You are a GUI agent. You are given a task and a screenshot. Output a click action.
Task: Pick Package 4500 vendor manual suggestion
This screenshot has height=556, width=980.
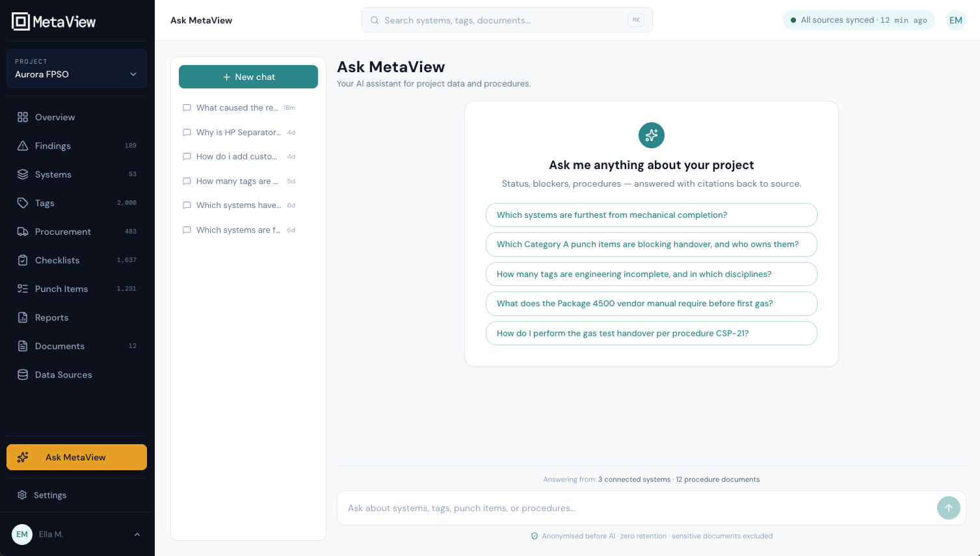tap(652, 304)
